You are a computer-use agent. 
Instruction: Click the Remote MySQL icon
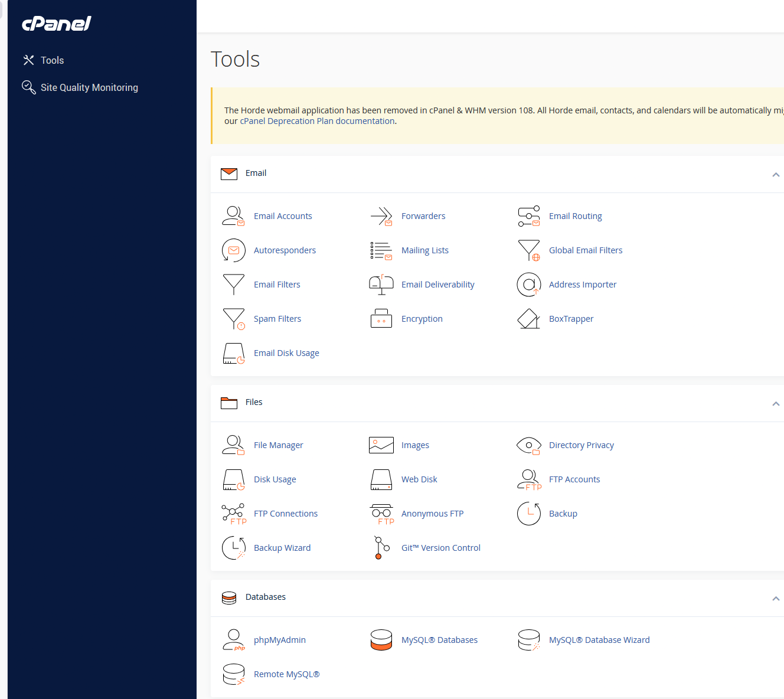234,674
